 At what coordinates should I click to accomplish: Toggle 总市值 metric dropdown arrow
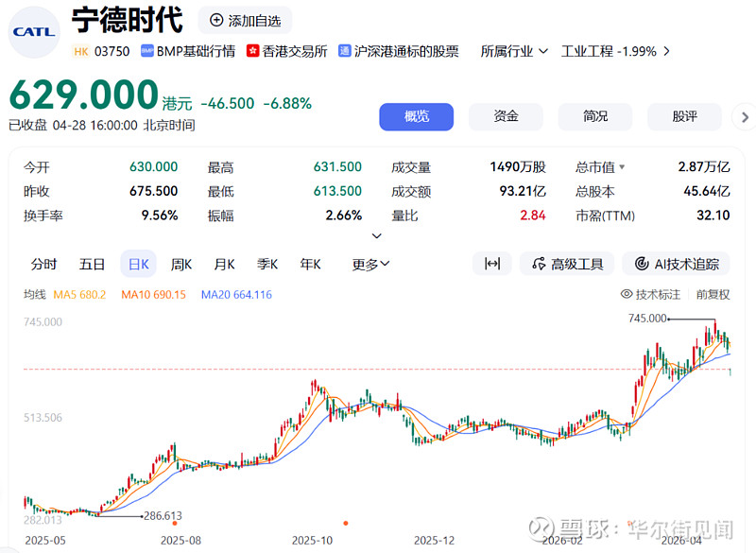pos(622,167)
